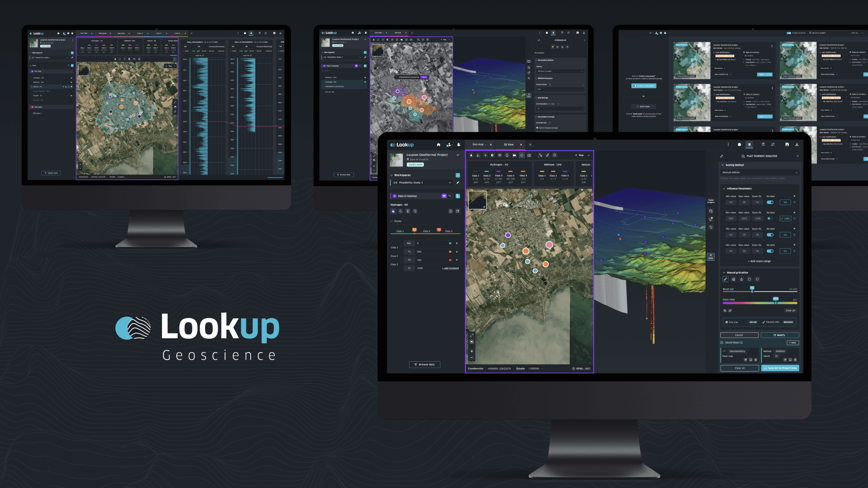Open the Manual edition scoring method dropdown
The image size is (868, 488).
click(759, 172)
